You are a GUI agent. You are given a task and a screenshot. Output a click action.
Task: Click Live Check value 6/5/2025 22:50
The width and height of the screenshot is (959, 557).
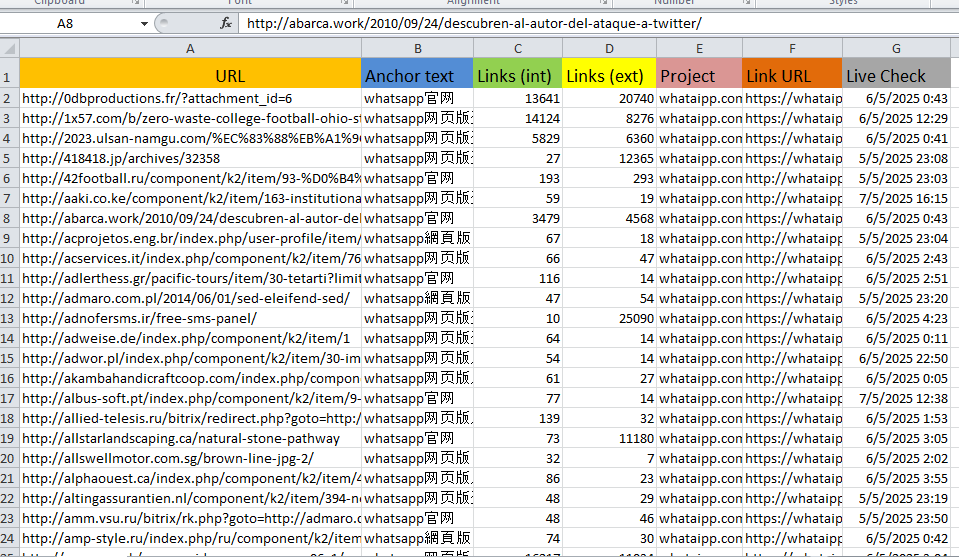[896, 358]
